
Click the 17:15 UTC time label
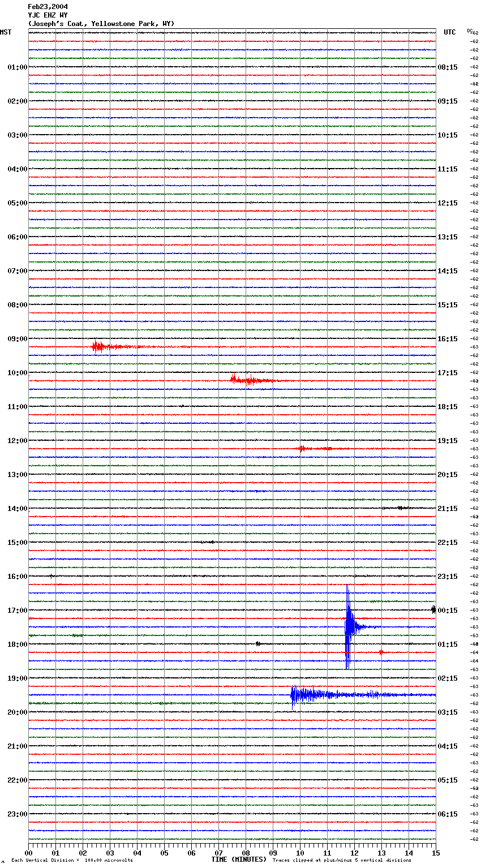point(448,373)
